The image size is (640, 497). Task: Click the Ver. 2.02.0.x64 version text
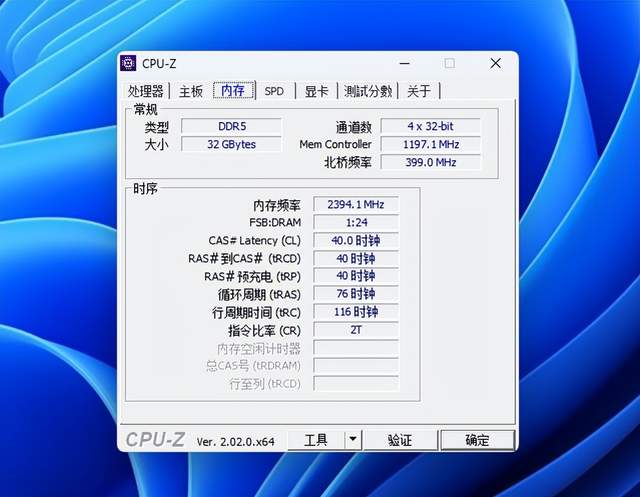tap(236, 442)
